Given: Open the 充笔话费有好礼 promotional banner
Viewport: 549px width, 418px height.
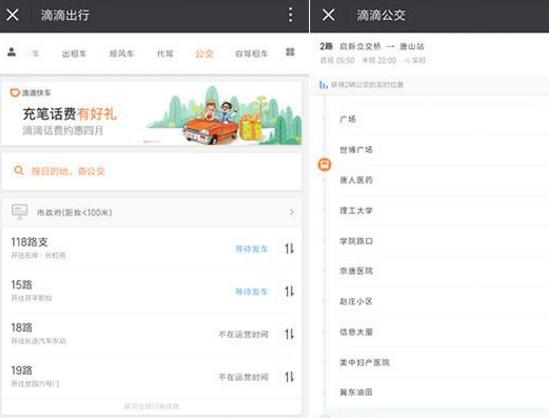Looking at the screenshot, I should 152,113.
